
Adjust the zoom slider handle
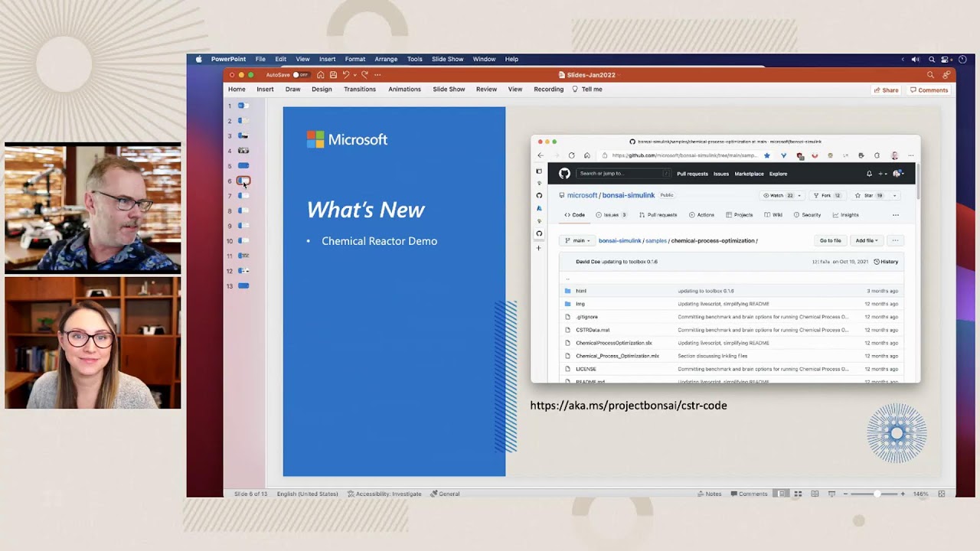click(x=877, y=494)
